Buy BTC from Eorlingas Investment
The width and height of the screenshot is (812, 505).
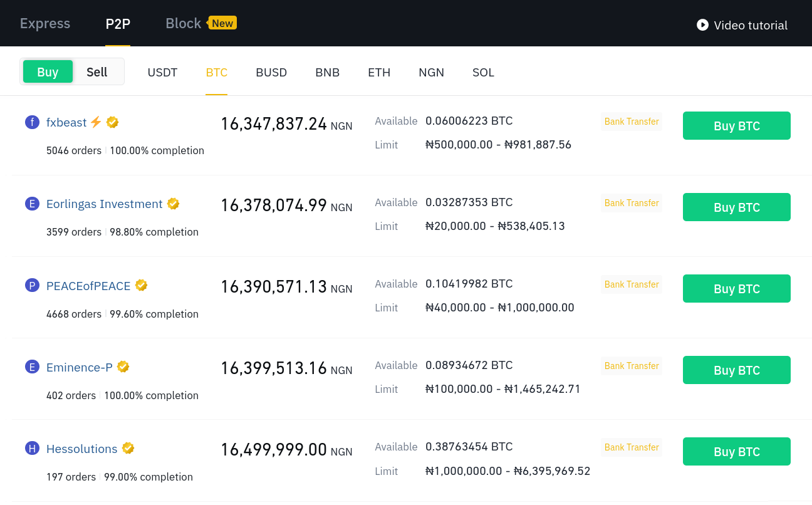point(737,207)
